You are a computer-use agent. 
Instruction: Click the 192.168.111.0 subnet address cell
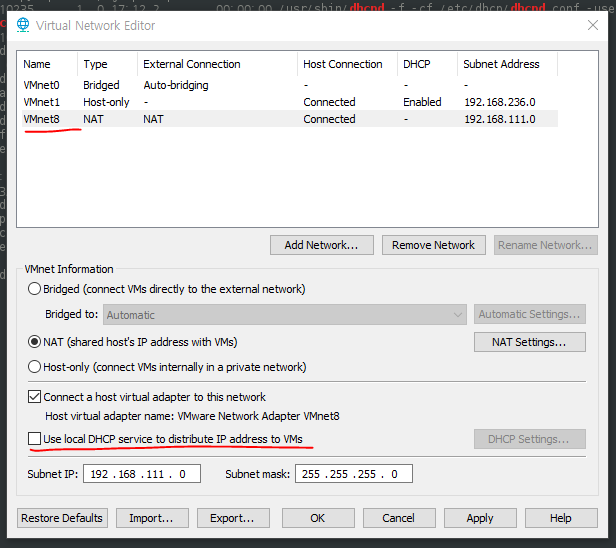click(500, 119)
